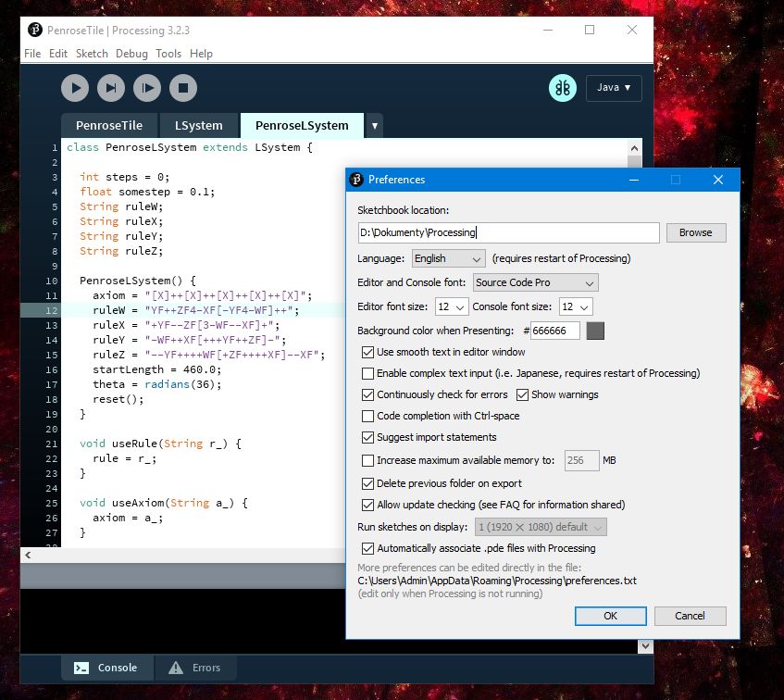Open the Tools menu

point(168,54)
